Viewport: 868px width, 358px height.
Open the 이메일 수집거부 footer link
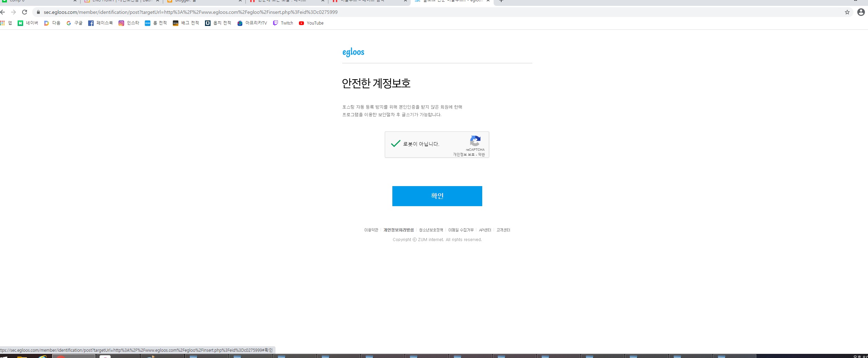(x=461, y=230)
